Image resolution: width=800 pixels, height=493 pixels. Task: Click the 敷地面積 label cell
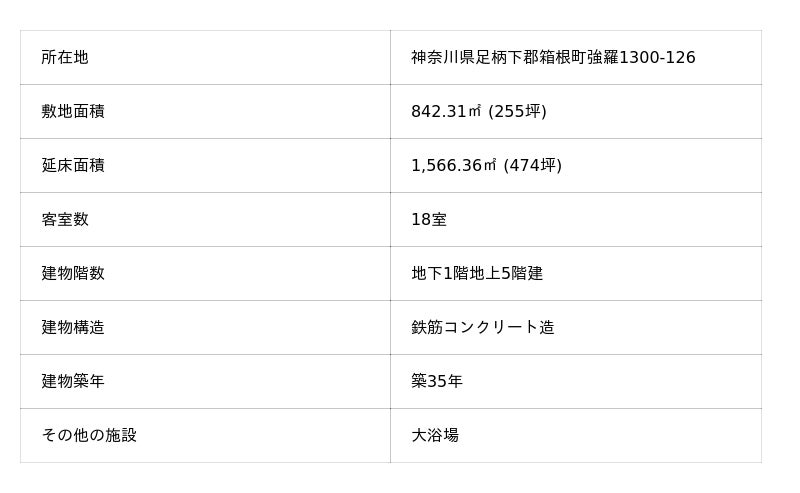73,112
